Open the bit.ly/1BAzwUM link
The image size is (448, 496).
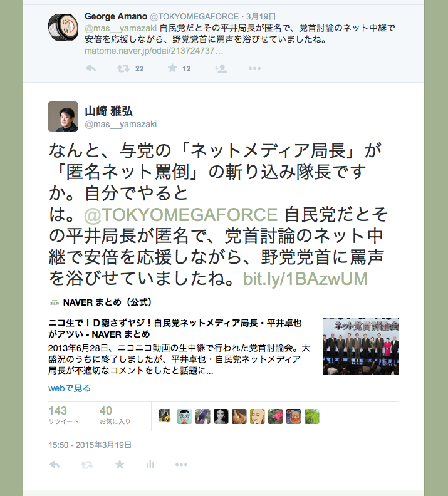tap(305, 279)
